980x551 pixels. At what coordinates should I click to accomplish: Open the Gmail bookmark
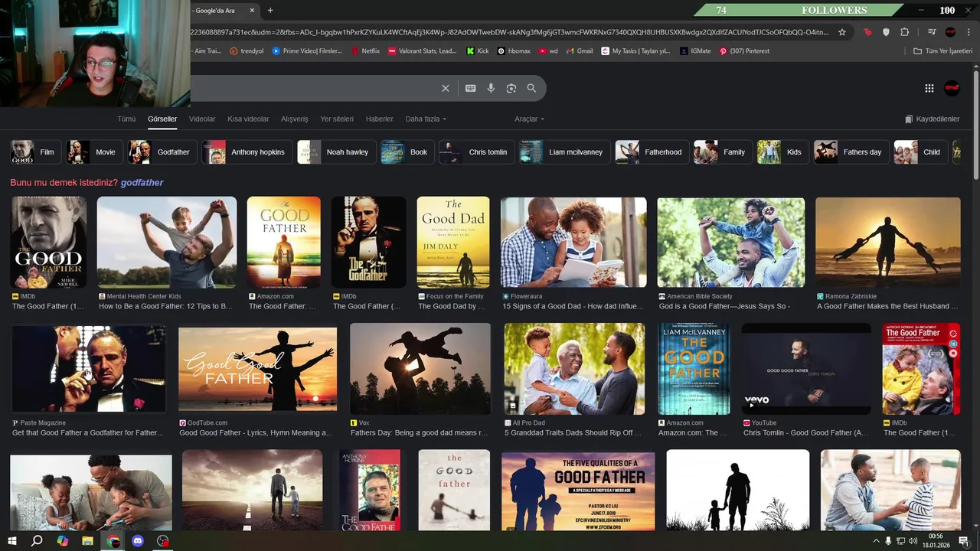[x=579, y=51]
